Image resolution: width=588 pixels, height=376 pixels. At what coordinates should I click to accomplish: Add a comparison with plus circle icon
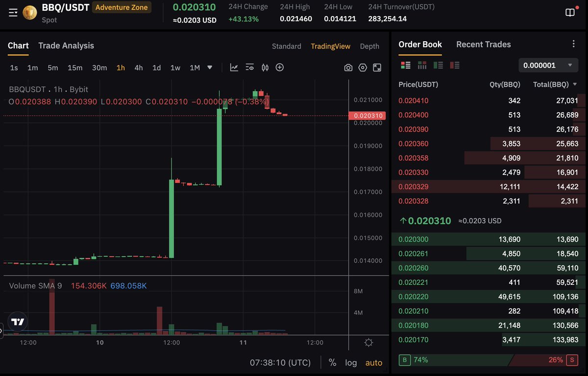[280, 68]
